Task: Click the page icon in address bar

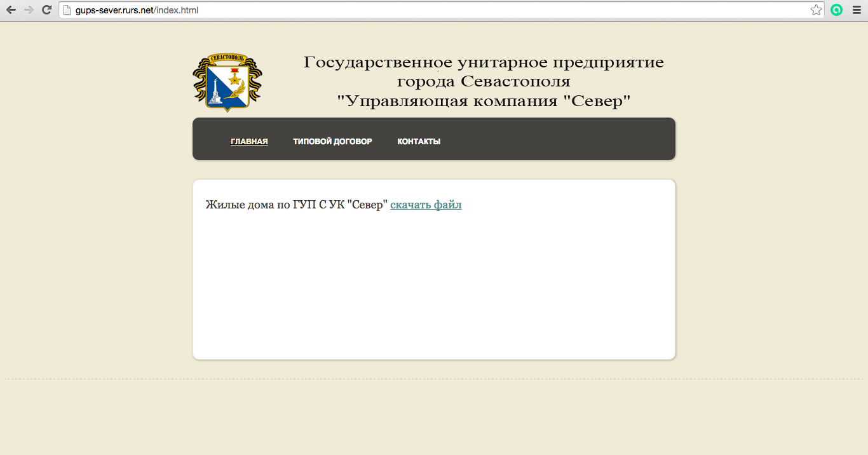Action: tap(66, 10)
